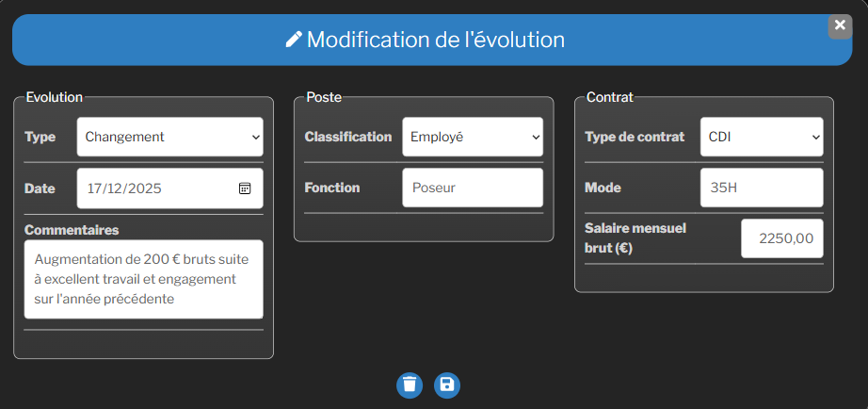Click the Type de contrat label
868x409 pixels.
[x=635, y=137]
